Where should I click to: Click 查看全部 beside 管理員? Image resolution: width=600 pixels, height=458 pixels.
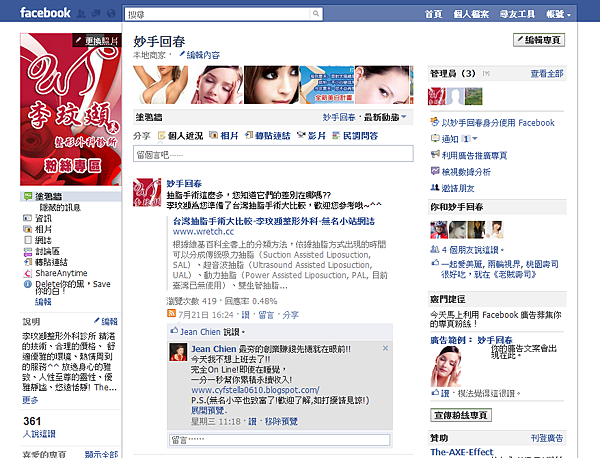pos(547,73)
